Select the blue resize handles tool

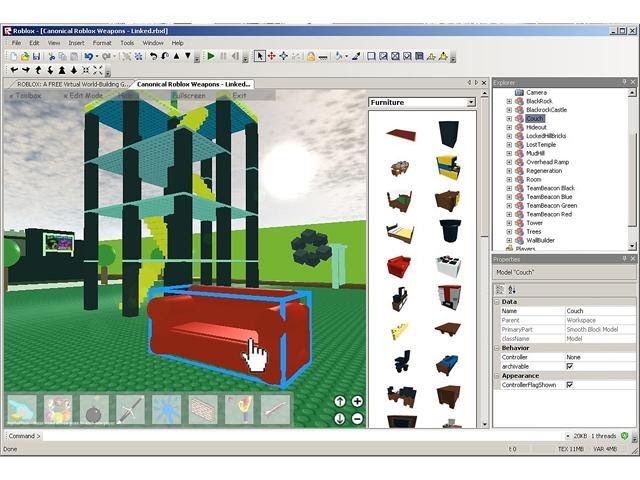point(284,56)
